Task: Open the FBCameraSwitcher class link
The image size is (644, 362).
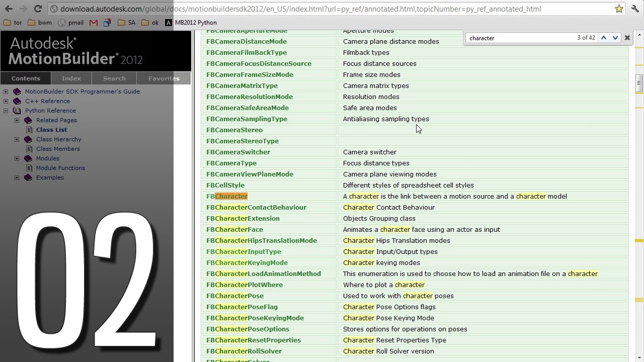Action: [238, 152]
